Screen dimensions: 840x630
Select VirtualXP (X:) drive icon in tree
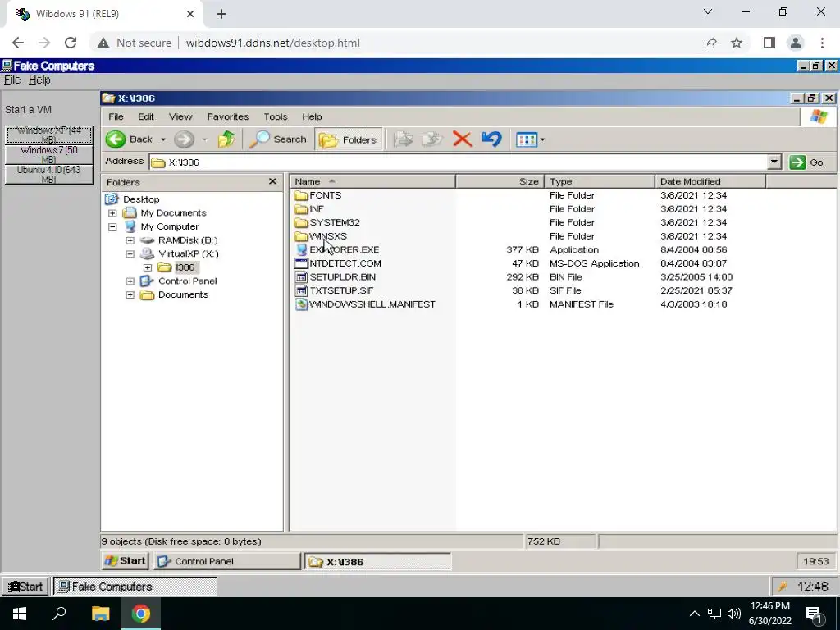pos(148,254)
